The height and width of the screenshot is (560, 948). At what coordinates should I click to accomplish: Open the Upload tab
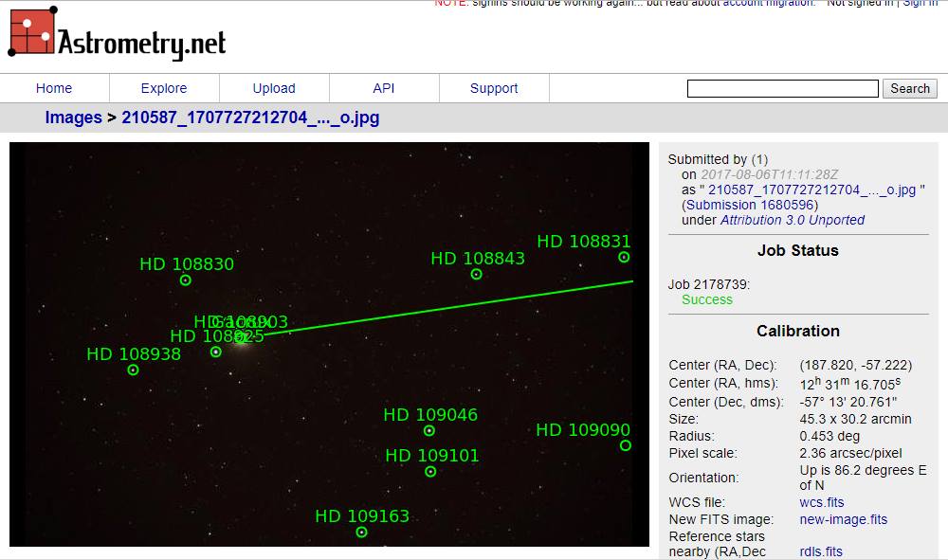pos(274,88)
